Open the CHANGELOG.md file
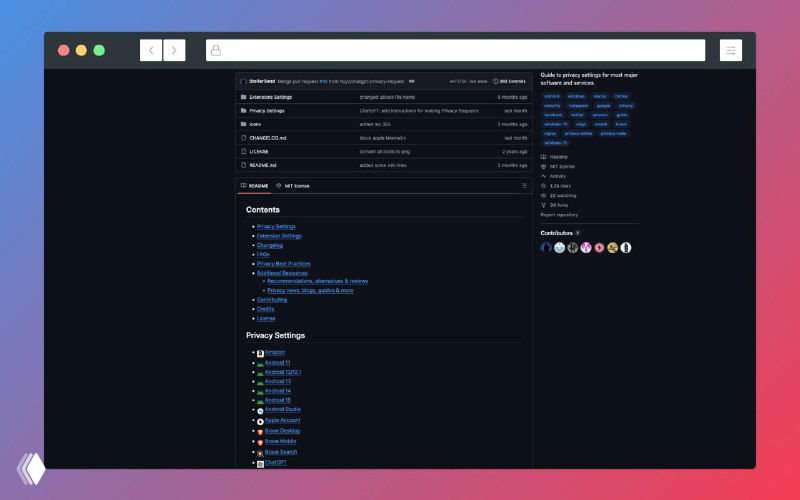This screenshot has width=800, height=500. coord(267,138)
